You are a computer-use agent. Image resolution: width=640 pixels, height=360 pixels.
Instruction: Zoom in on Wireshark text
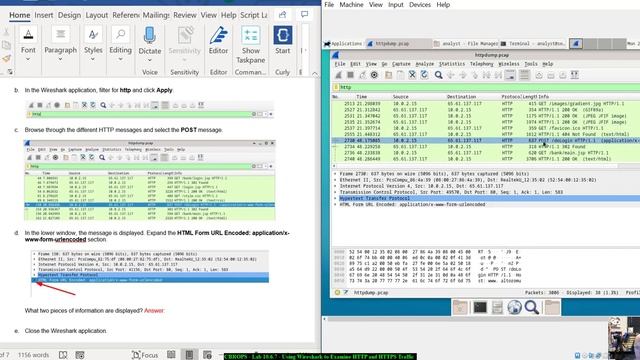[539, 75]
